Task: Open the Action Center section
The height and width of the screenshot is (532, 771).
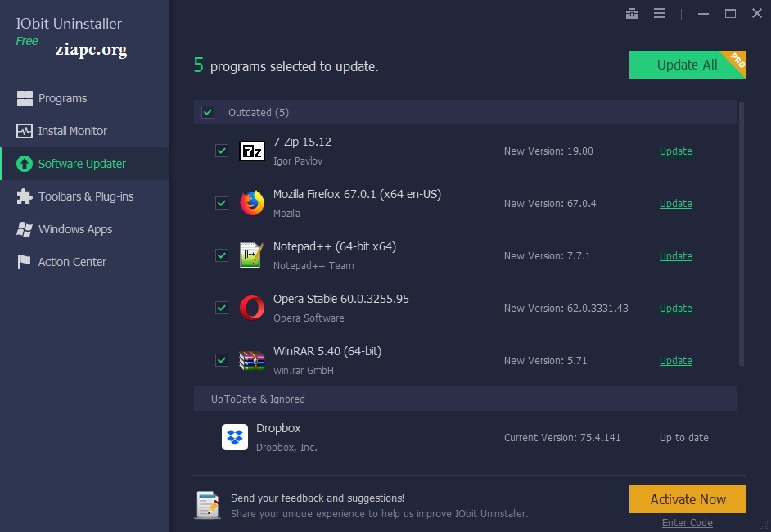Action: tap(84, 262)
